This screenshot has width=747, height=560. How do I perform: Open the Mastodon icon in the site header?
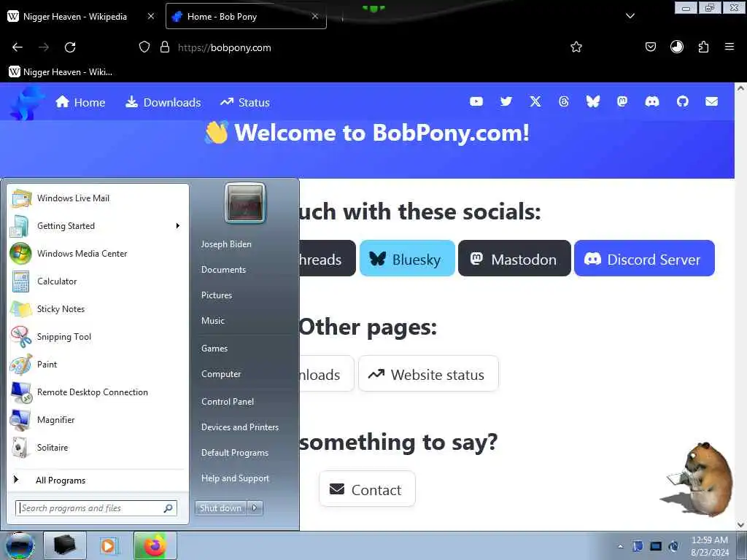point(622,101)
